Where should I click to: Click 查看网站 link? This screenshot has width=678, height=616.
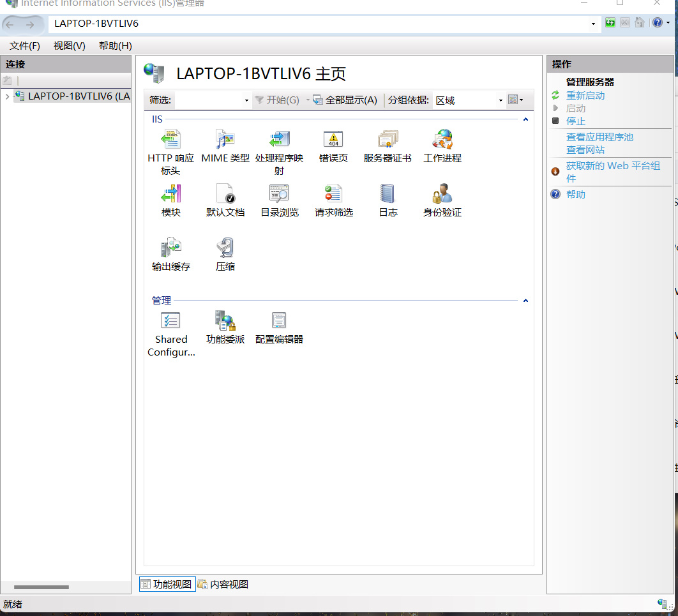585,150
